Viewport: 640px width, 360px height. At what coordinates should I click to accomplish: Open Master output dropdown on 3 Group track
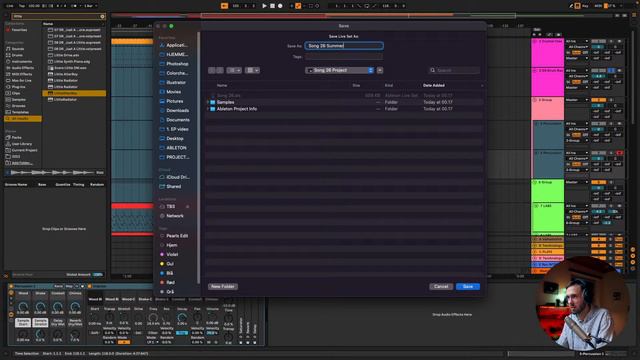click(x=577, y=100)
